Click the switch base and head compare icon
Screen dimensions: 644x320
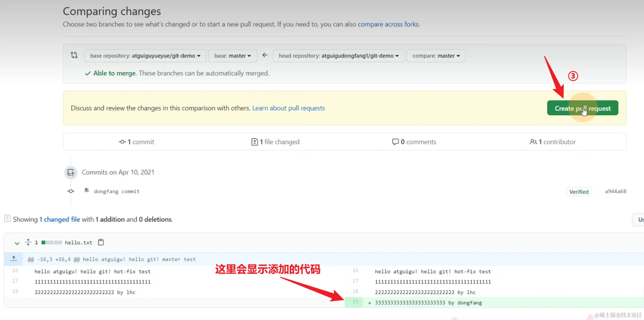74,55
